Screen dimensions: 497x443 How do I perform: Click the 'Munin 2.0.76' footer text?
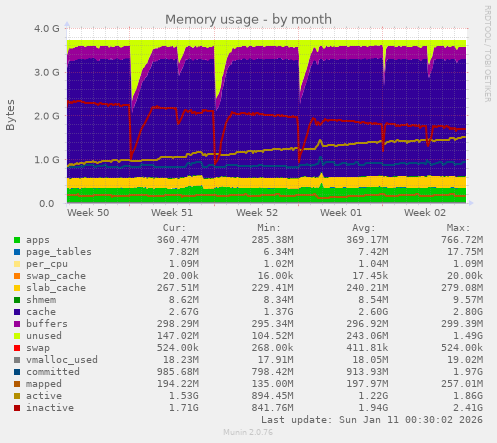point(248,432)
